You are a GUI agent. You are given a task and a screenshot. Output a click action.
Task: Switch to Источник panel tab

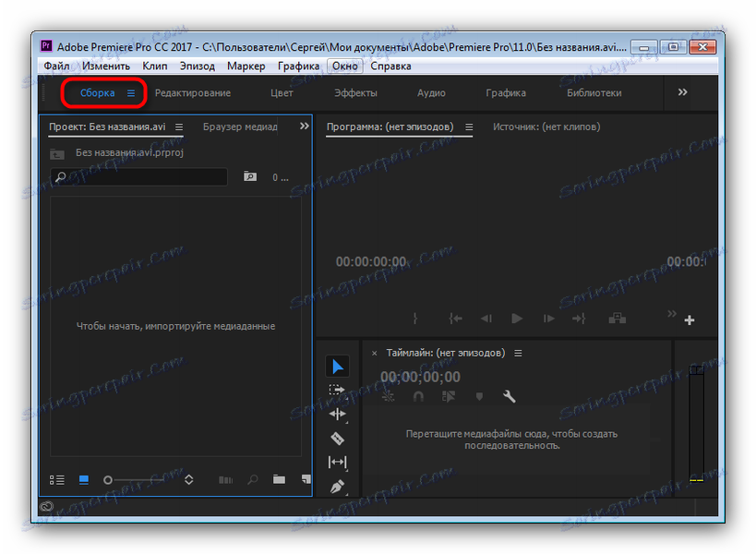tap(546, 126)
